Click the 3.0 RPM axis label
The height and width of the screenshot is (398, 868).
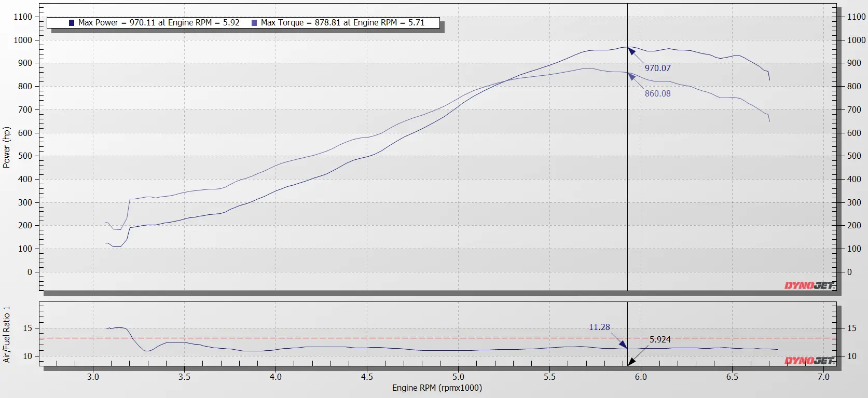click(93, 377)
